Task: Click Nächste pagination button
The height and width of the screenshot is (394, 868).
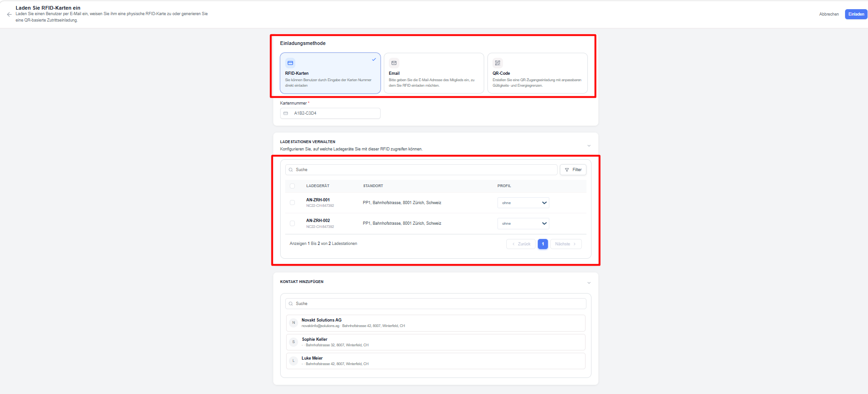Action: (x=566, y=244)
